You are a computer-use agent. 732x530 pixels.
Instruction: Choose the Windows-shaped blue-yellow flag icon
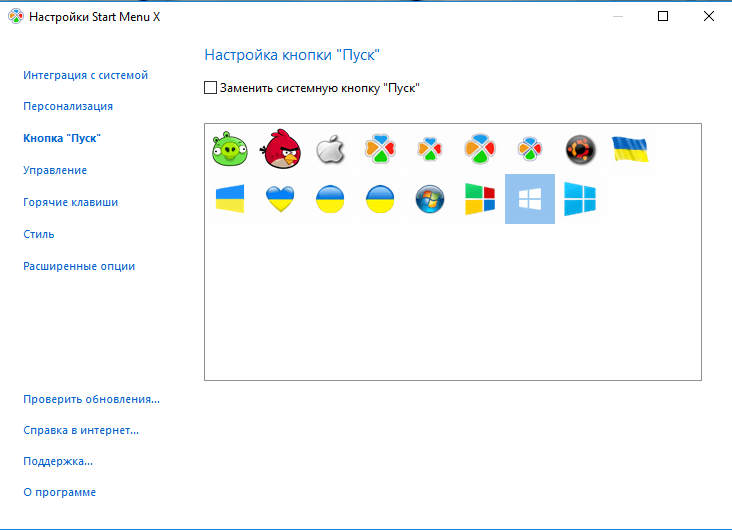coord(230,199)
